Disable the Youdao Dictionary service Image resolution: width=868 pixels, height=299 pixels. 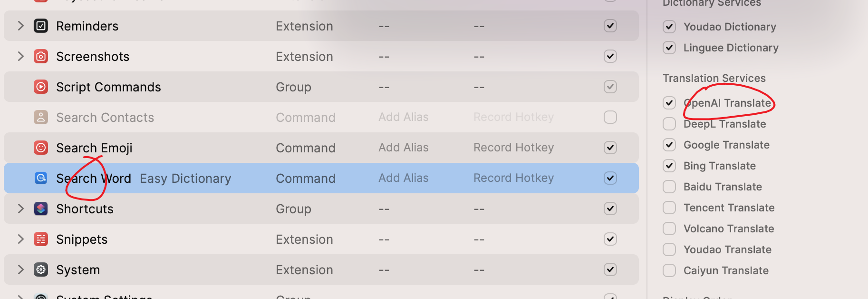(x=669, y=27)
